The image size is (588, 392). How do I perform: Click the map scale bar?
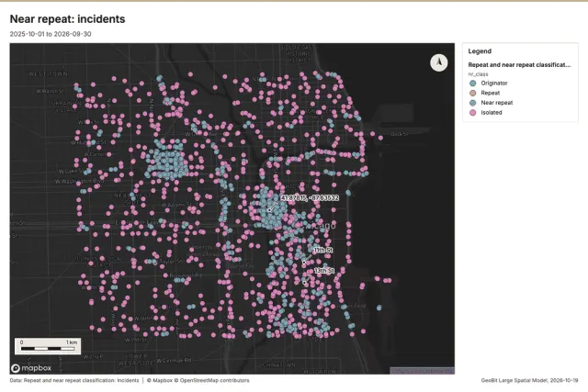pos(48,346)
